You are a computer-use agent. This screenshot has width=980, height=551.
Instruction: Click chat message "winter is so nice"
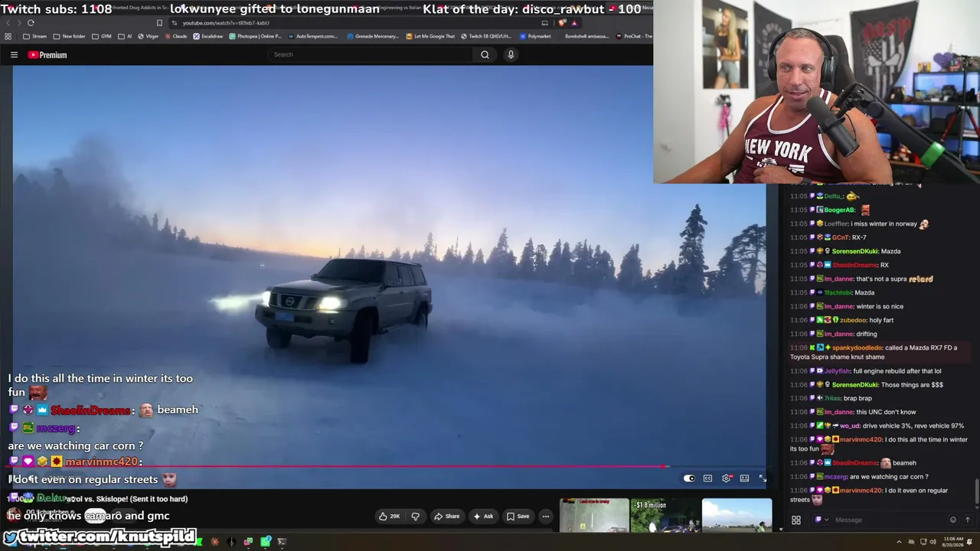tap(878, 306)
